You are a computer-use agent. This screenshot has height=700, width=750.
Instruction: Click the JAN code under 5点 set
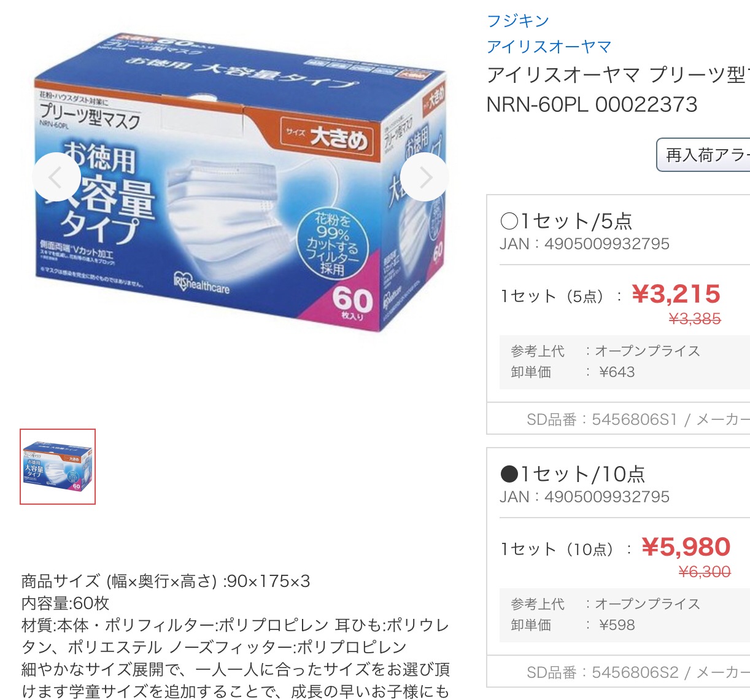click(x=584, y=244)
